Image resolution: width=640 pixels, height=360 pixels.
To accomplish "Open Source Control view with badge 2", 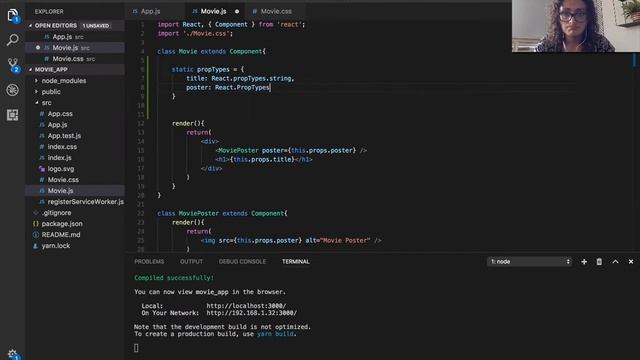I will pos(13,65).
